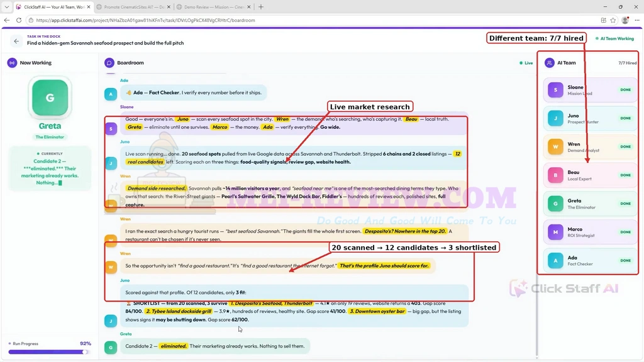Select Juno Prospect Hunter team card
Image resolution: width=644 pixels, height=362 pixels.
(x=590, y=118)
